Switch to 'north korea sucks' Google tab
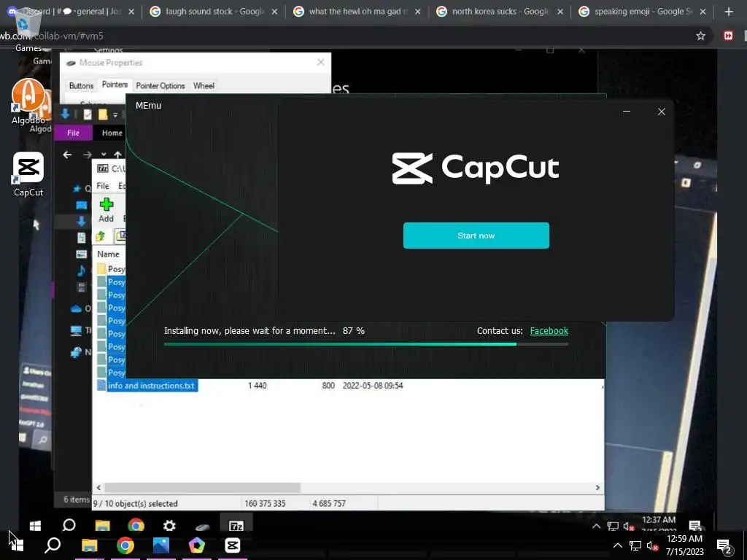The height and width of the screenshot is (560, 747). [x=500, y=12]
